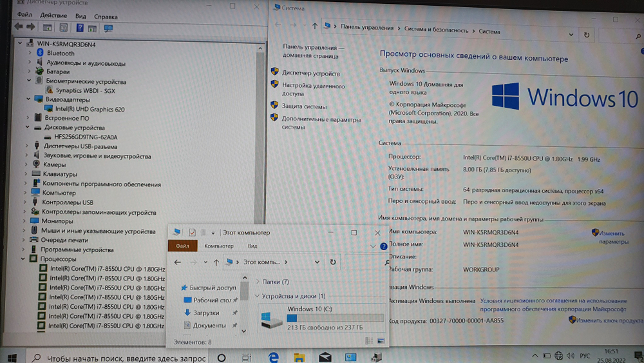The image size is (644, 363).
Task: Click the Back arrow in Explorer window
Action: [x=178, y=262]
